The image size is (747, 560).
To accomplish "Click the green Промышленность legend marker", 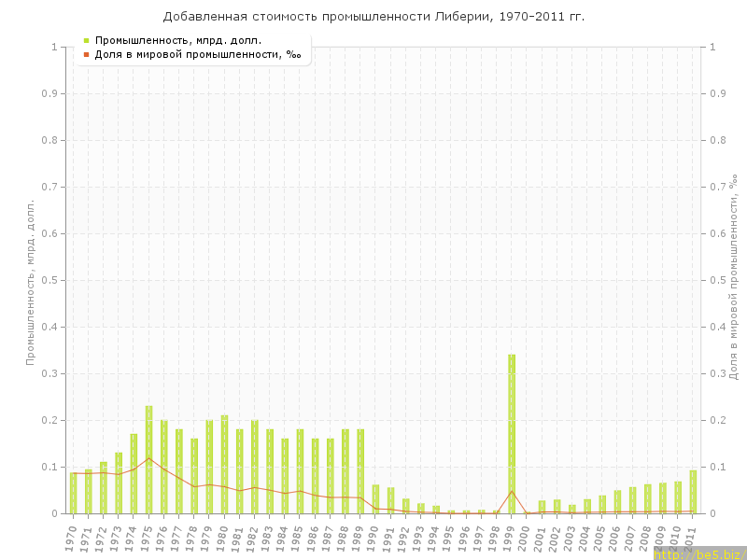I will pyautogui.click(x=86, y=40).
